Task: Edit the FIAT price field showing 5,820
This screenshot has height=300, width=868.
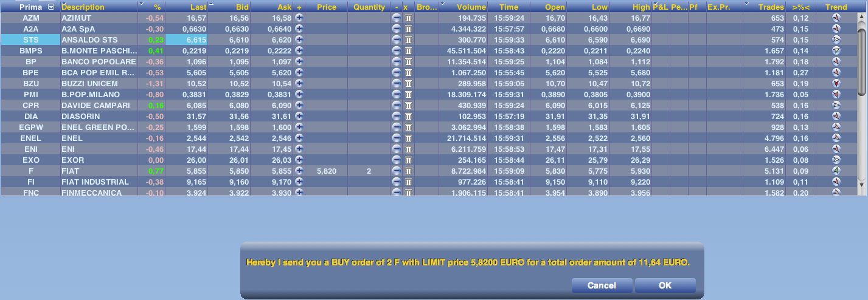Action: [x=327, y=171]
